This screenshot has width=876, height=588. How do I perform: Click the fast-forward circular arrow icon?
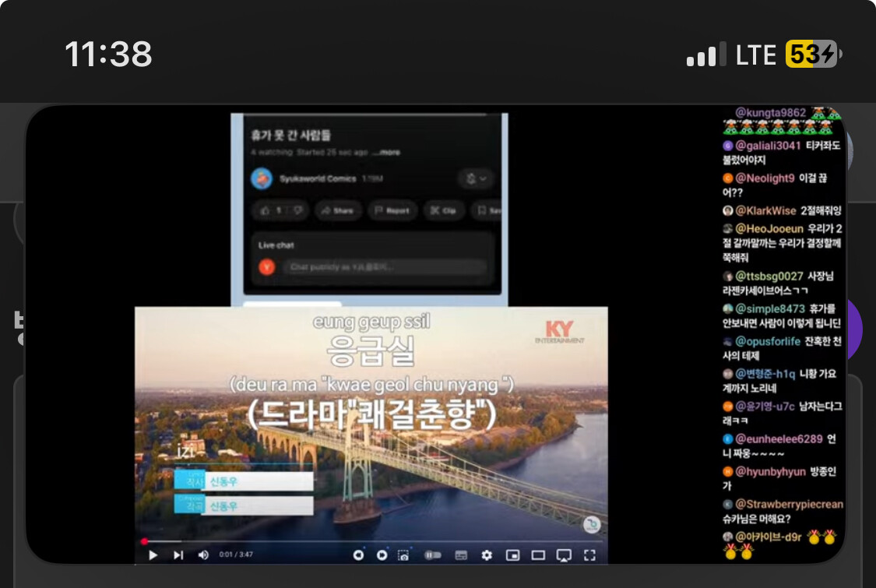point(382,555)
